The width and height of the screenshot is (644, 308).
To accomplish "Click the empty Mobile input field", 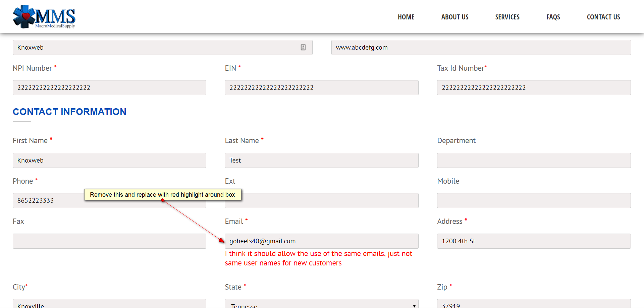I will click(534, 201).
